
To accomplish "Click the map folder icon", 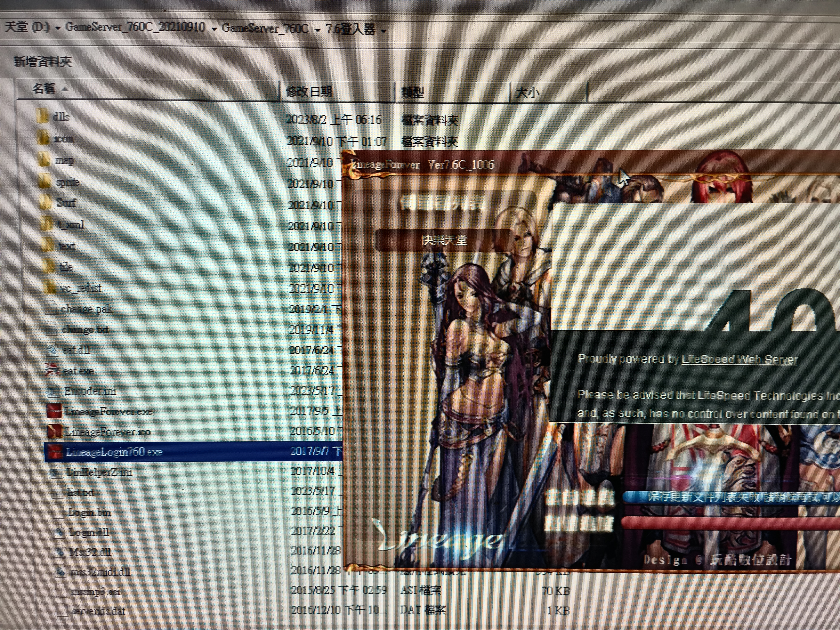I will pos(44,160).
